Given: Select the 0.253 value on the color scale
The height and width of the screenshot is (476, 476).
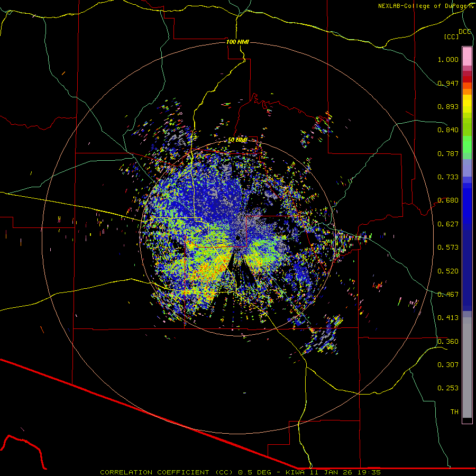Looking at the screenshot, I should [x=448, y=388].
